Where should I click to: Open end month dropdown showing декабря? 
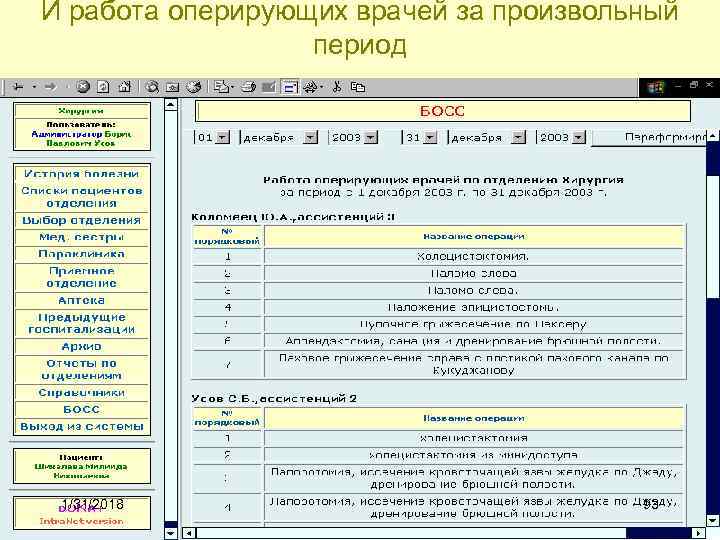(x=519, y=137)
